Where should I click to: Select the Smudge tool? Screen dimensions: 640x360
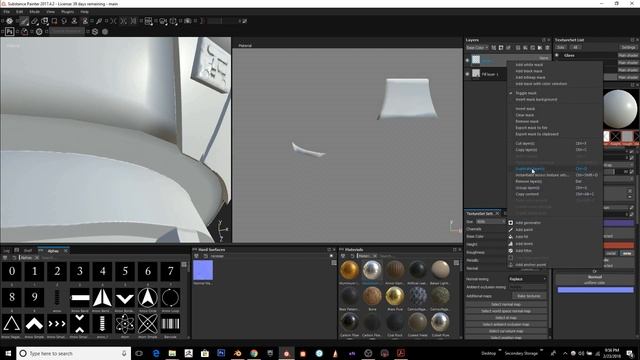click(x=64, y=21)
